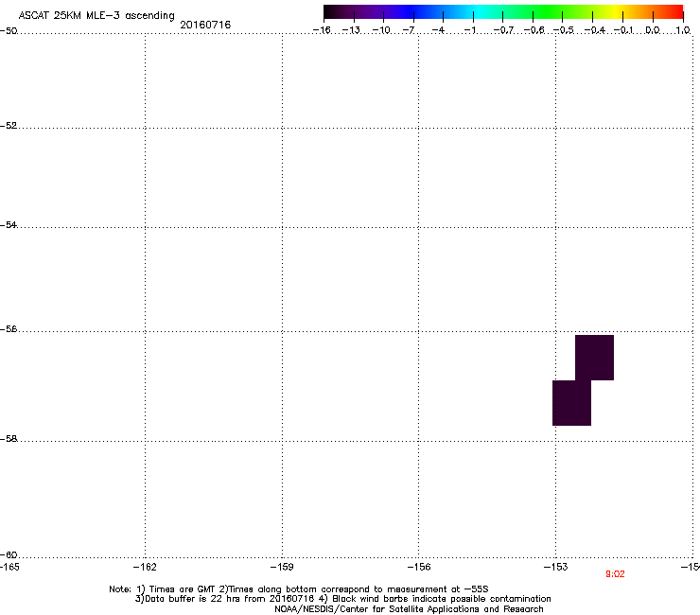Click the -162 longitude axis label
Image resolution: width=700 pixels, height=615 pixels.
tap(145, 567)
